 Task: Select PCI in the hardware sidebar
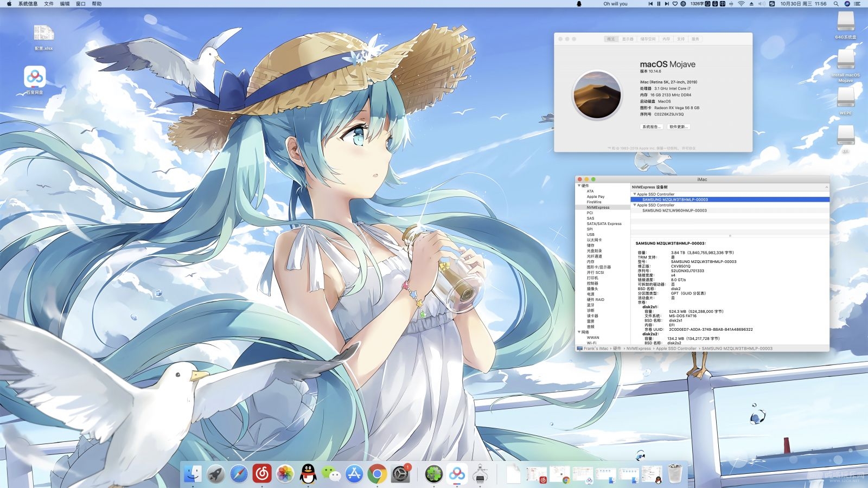[x=590, y=213]
